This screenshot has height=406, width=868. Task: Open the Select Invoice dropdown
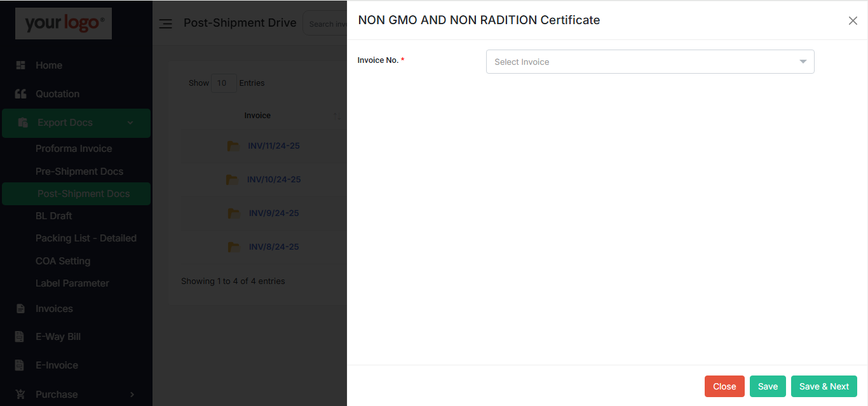coord(650,62)
